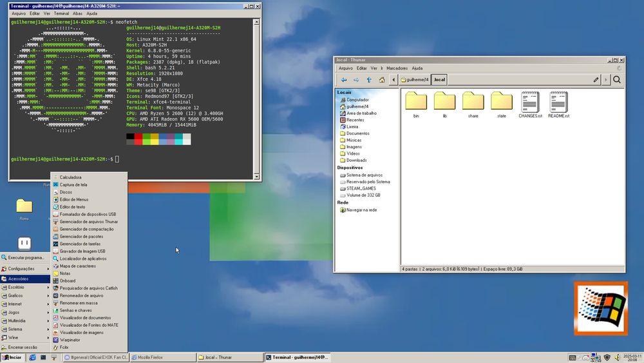Click red swatch in neofetch color bar
Viewport: 644px width, 363px height.
click(138, 139)
